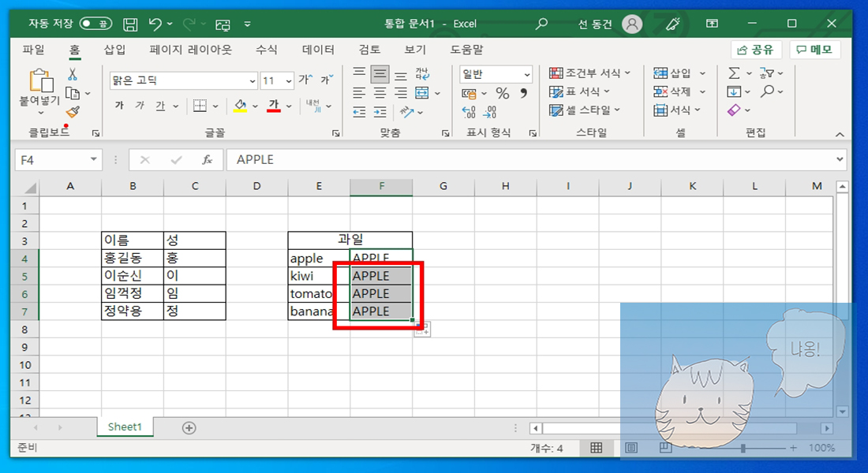Expand the Name Box dropdown arrow

coord(94,159)
